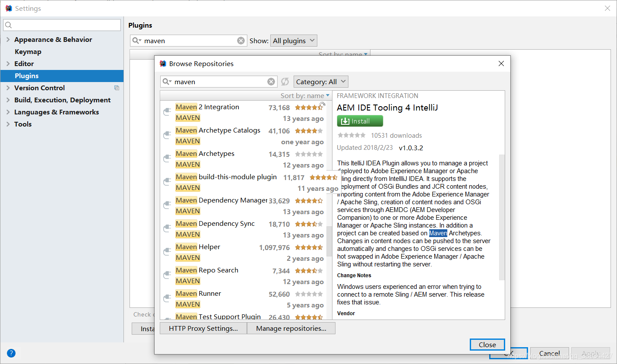Click the project-level icon beside Version Control
The width and height of the screenshot is (617, 364).
pyautogui.click(x=117, y=88)
